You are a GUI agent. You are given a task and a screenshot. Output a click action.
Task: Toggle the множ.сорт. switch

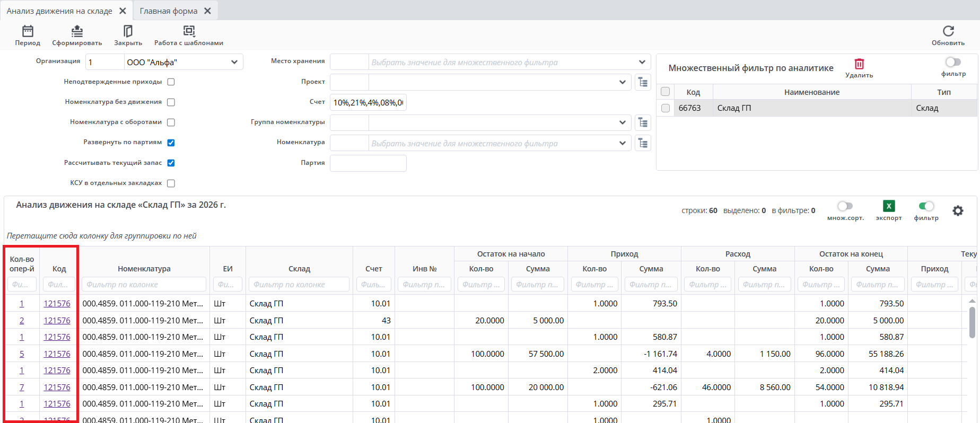[x=845, y=206]
